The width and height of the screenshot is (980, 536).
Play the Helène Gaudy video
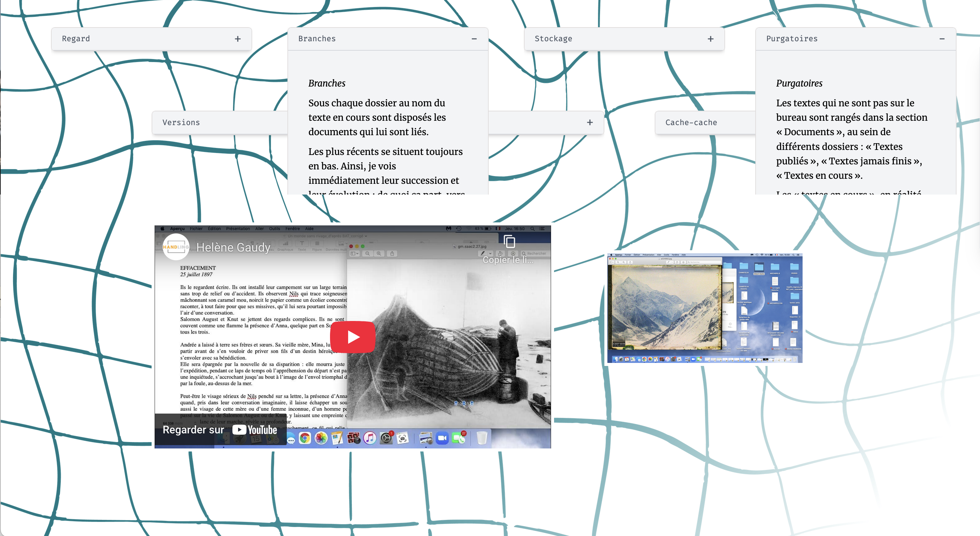pos(352,337)
